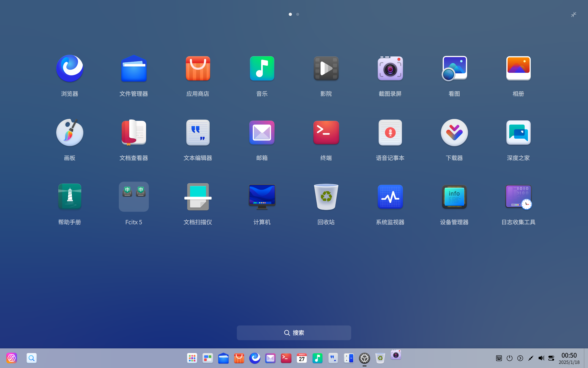Launch the 邮箱 mail app in the grid
588x368 pixels.
click(x=262, y=132)
